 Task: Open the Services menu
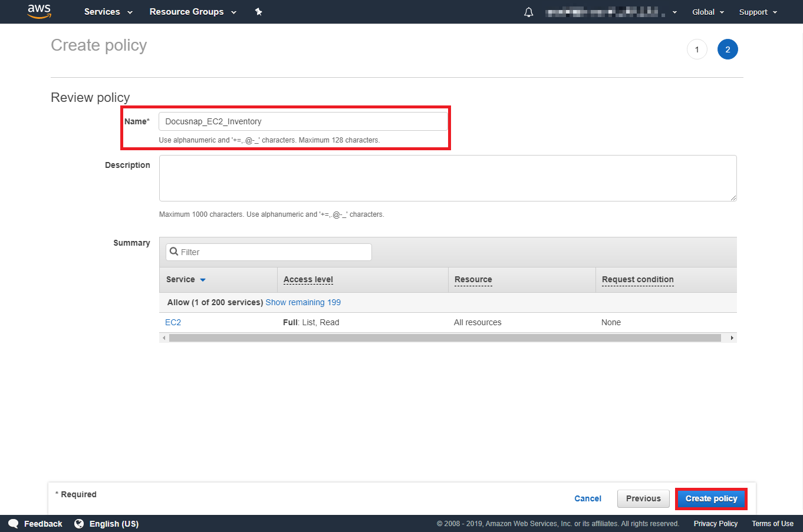108,12
